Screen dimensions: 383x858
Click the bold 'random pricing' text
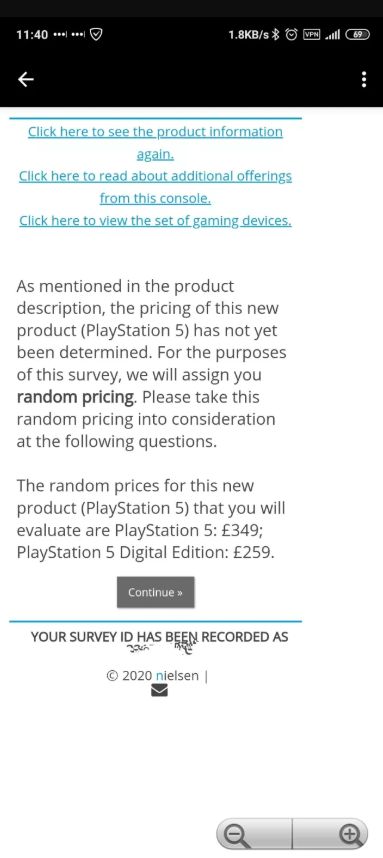tap(75, 397)
